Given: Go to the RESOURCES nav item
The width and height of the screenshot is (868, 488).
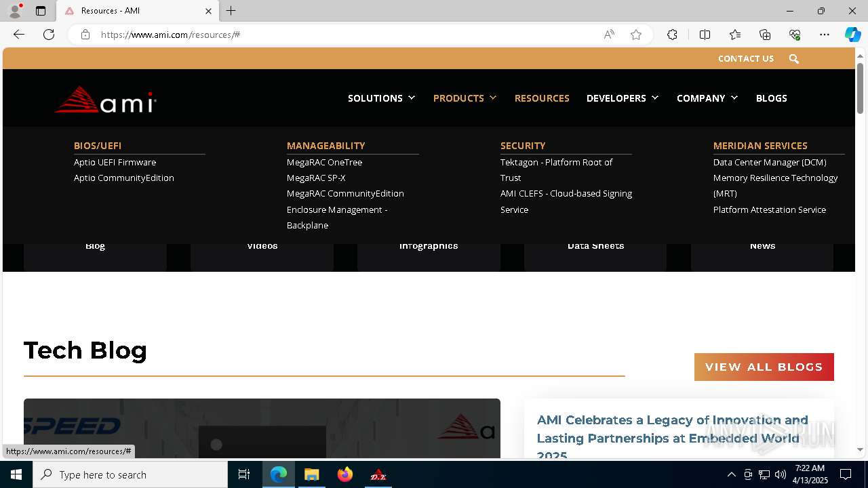Looking at the screenshot, I should [x=542, y=98].
